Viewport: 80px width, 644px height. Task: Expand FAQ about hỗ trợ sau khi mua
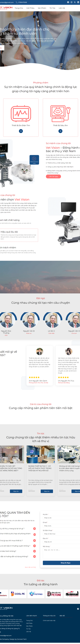pos(35,540)
